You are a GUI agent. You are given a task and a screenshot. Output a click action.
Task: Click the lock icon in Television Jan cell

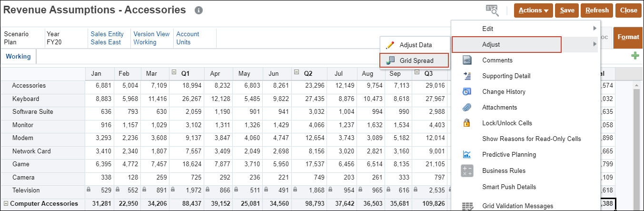[89, 190]
